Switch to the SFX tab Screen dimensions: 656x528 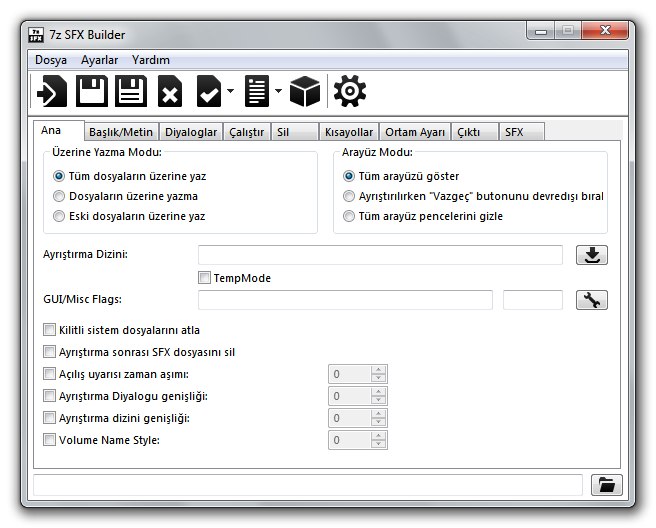click(522, 132)
